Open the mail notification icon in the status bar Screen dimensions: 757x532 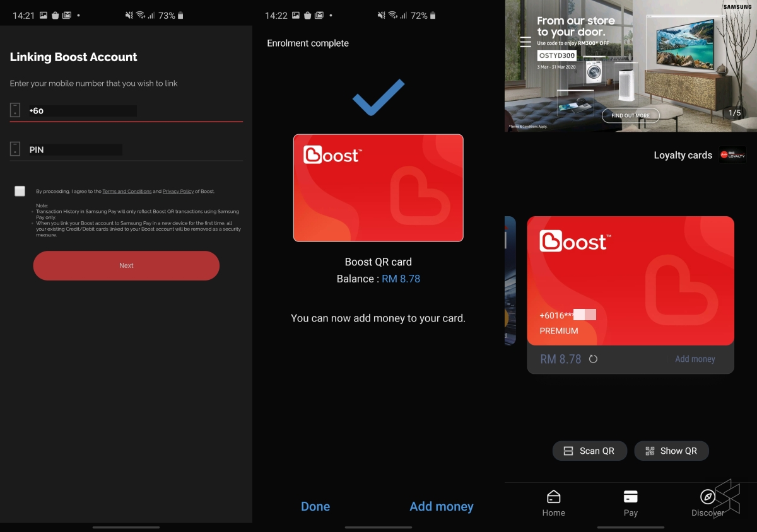tap(67, 15)
